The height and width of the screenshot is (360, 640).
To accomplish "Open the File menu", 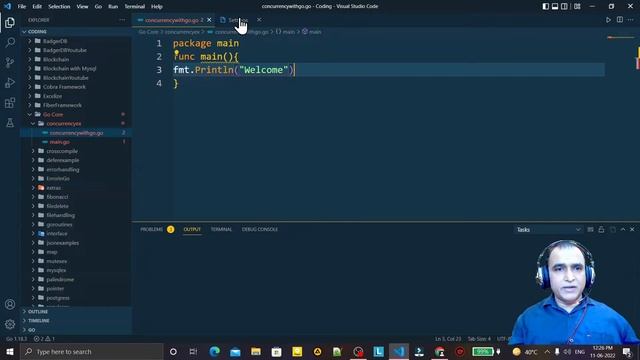I will [x=22, y=7].
